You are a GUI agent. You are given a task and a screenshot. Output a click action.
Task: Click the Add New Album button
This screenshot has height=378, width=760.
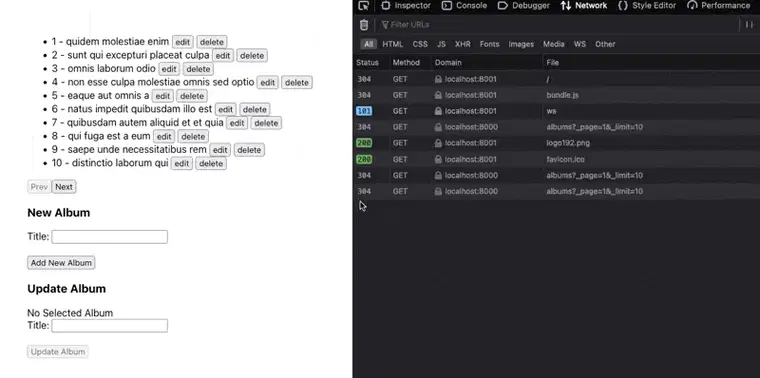pyautogui.click(x=61, y=263)
